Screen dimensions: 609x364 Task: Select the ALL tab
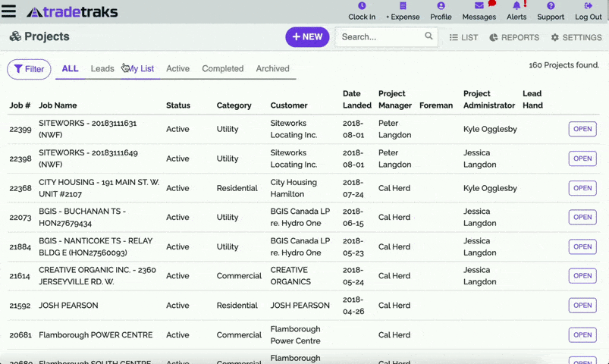[70, 69]
